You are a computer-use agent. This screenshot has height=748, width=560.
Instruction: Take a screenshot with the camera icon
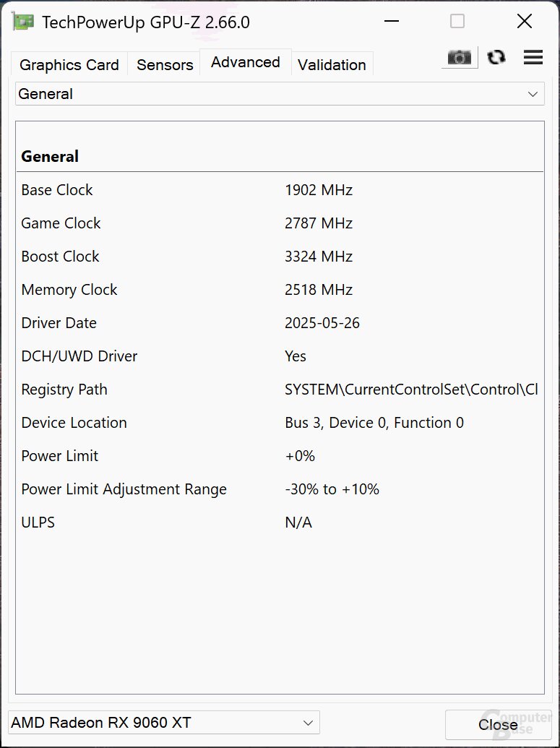click(x=460, y=58)
